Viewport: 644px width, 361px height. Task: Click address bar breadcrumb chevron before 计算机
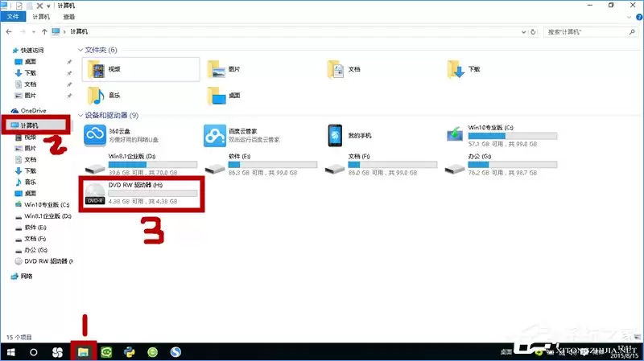(x=64, y=31)
